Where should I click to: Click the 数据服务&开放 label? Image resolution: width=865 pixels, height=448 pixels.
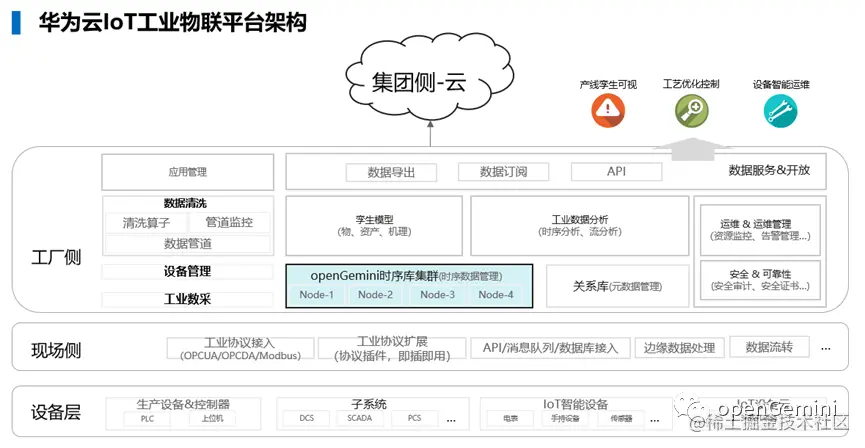(769, 170)
